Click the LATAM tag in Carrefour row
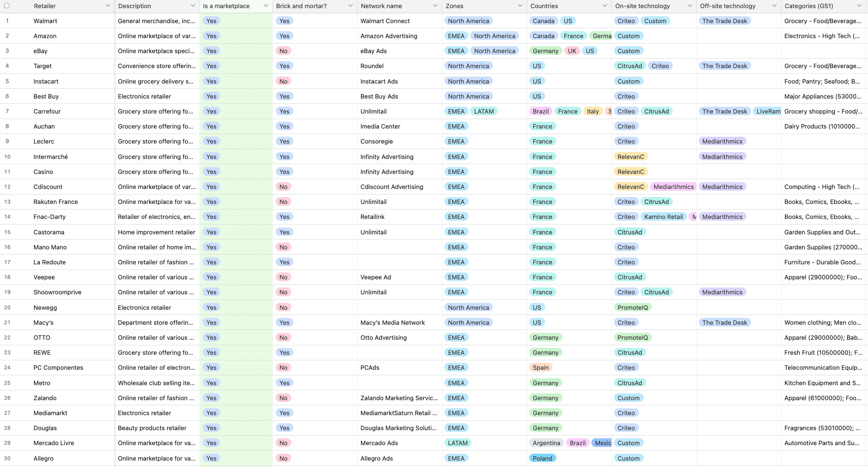The width and height of the screenshot is (868, 467). click(484, 111)
